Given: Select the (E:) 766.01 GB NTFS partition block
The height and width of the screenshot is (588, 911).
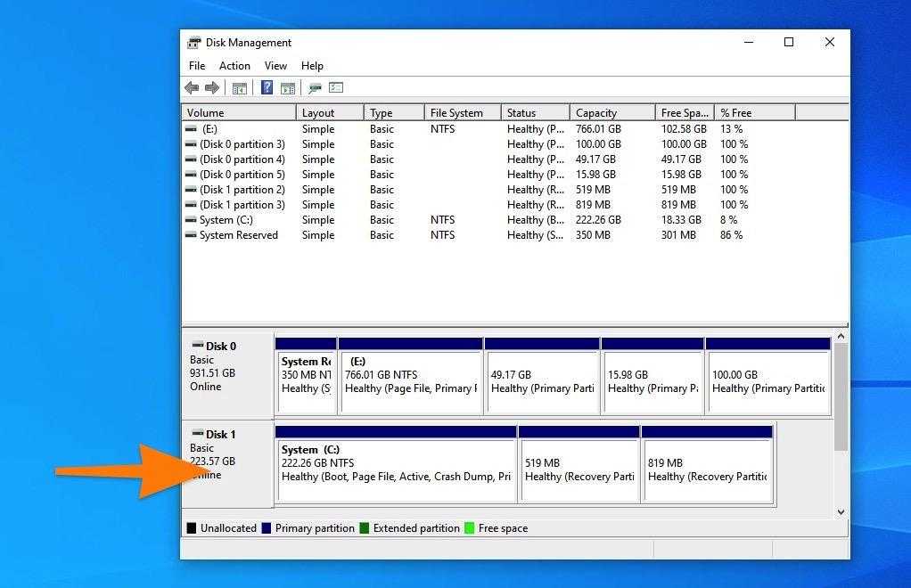Looking at the screenshot, I should coord(410,381).
